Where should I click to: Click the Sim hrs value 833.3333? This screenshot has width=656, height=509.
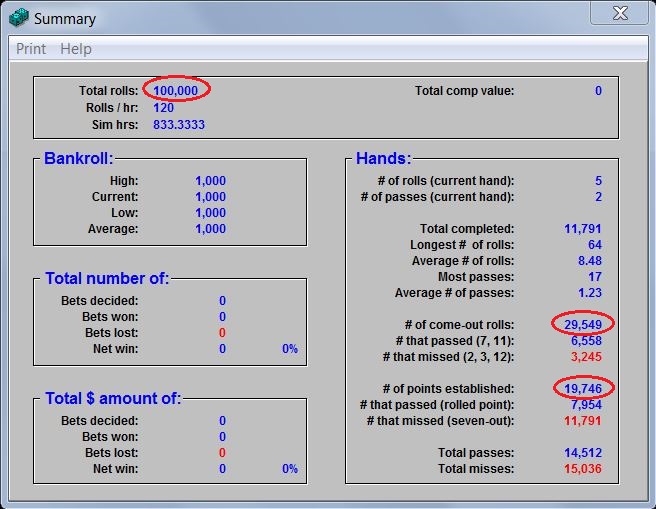[179, 125]
